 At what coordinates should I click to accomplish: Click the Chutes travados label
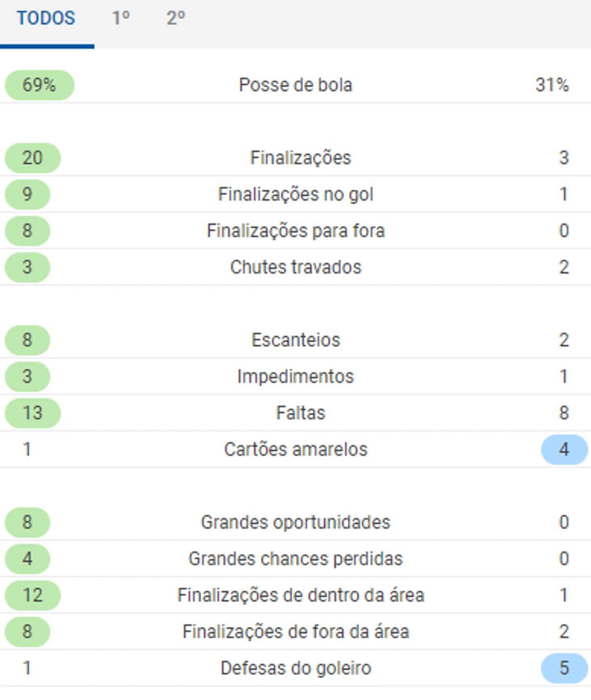point(295,267)
